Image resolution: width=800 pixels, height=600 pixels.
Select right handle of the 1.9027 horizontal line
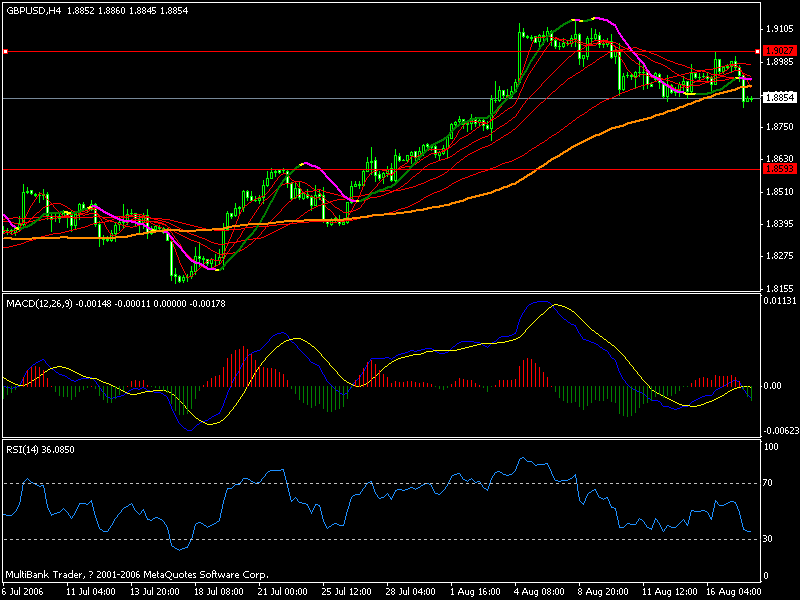point(757,52)
